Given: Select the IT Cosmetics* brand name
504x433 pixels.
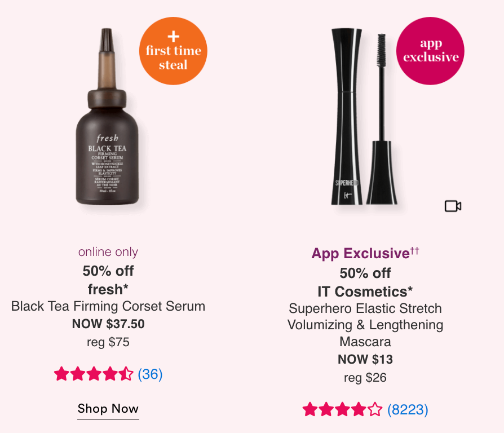Looking at the screenshot, I should pyautogui.click(x=365, y=291).
